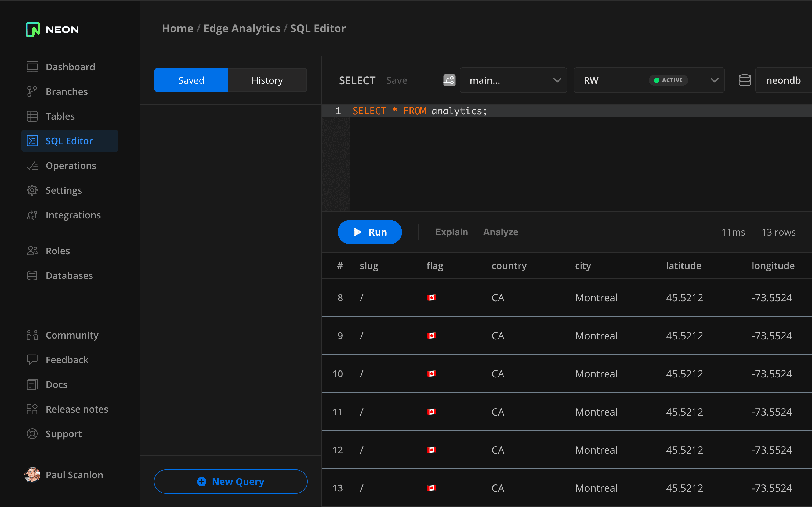
Task: Run the SQL query
Action: pyautogui.click(x=369, y=232)
